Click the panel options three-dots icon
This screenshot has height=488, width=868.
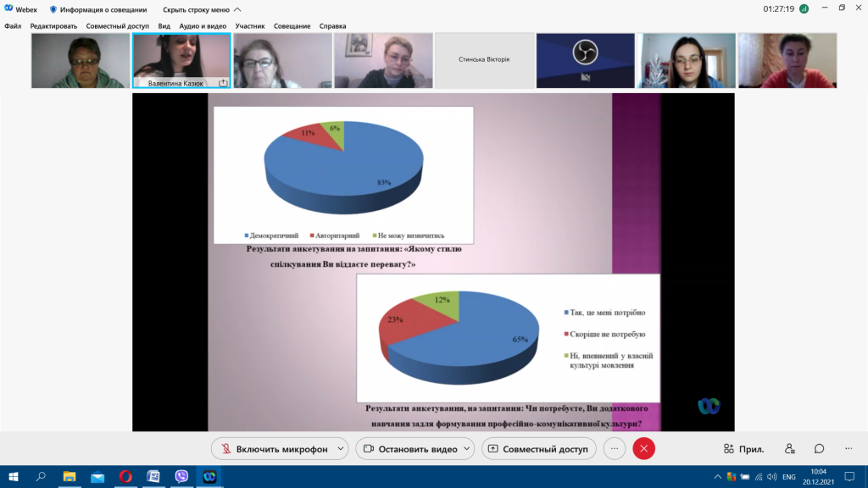(849, 449)
